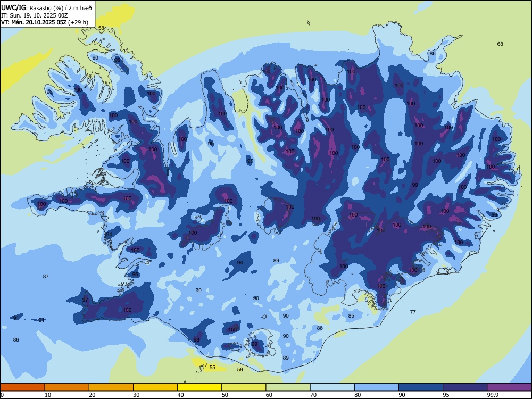The height and width of the screenshot is (399, 532).
Task: Click the 'VT: Mán. 20.10.2025 05Z (+29 h)' line
Action: 45,22
